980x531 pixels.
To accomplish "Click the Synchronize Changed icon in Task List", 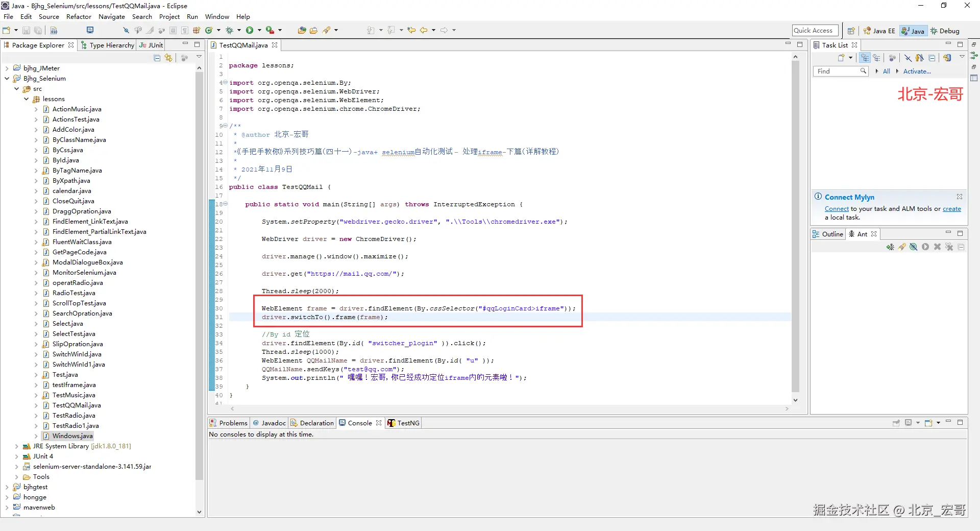I will pos(947,58).
